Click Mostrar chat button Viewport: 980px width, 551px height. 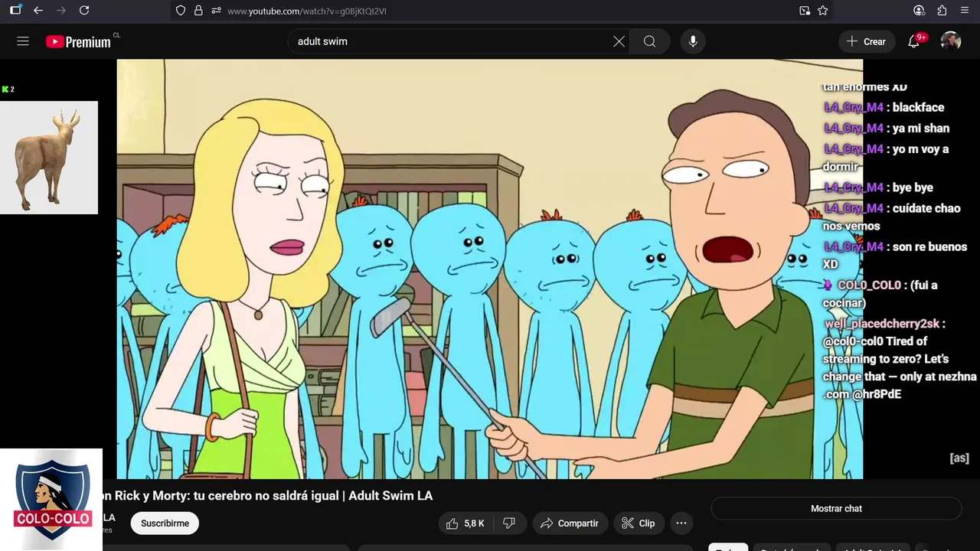coord(836,508)
